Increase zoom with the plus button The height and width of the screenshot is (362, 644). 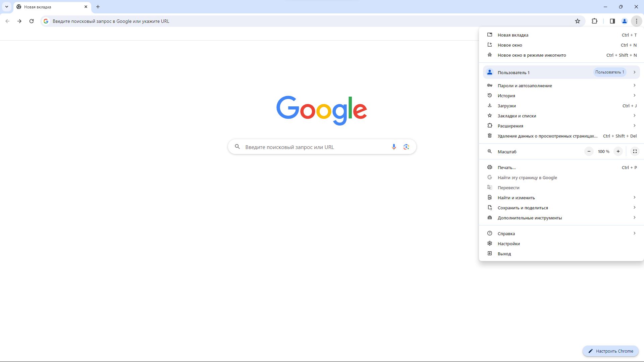point(618,152)
